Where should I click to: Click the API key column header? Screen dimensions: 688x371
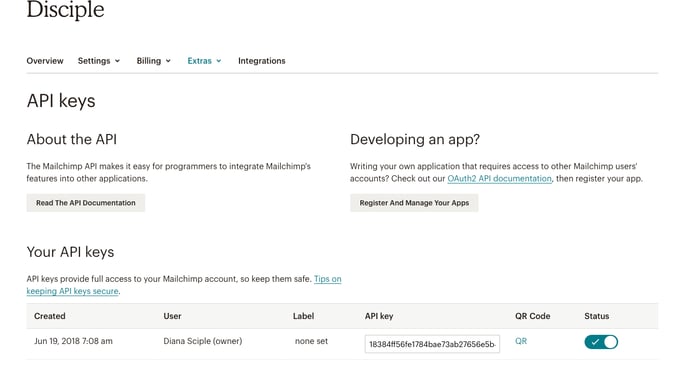click(x=379, y=316)
